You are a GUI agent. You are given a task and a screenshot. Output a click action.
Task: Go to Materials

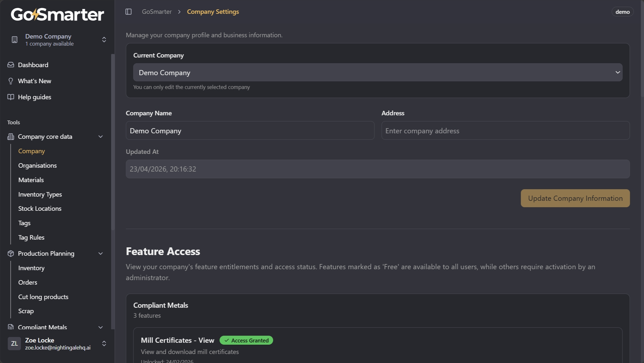(31, 180)
